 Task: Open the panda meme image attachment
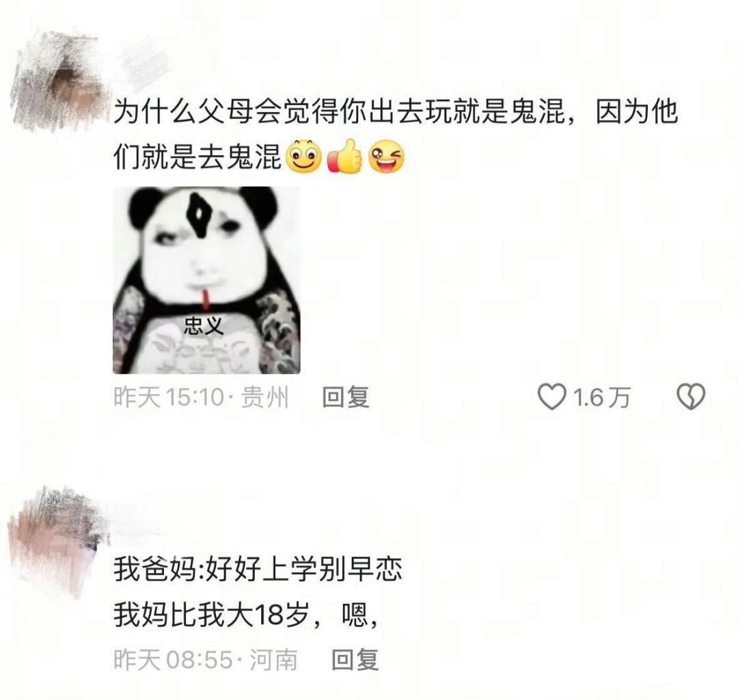coord(206,281)
